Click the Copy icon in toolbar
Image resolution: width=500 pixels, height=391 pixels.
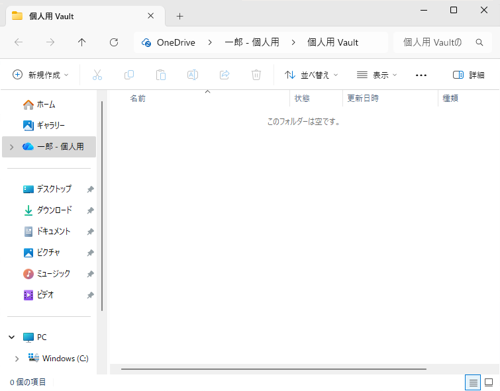click(129, 75)
